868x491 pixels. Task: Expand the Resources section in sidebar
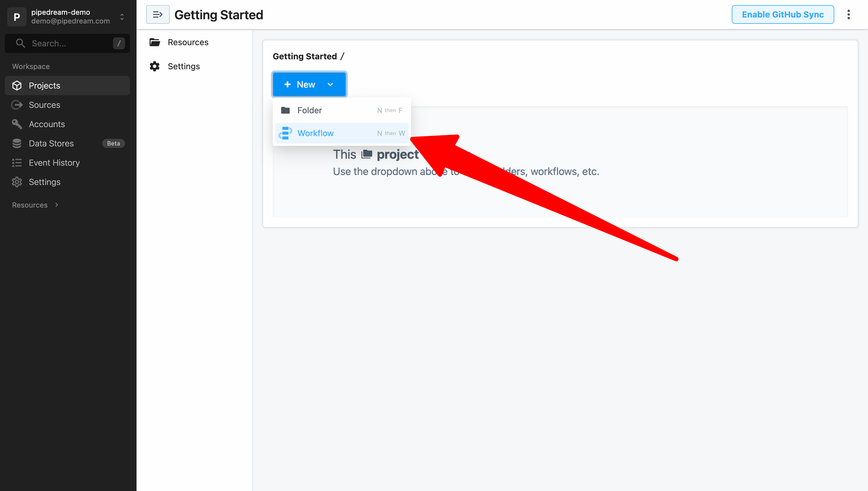pyautogui.click(x=56, y=205)
